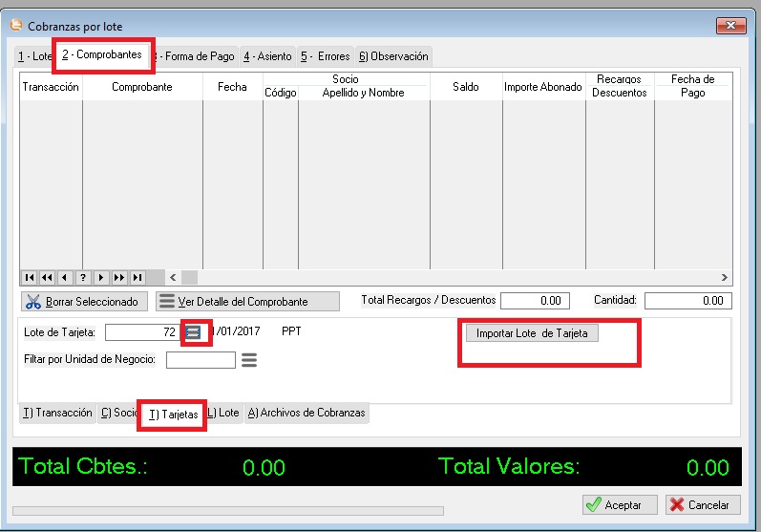Screen dimensions: 761x532
Task: Open lookup list for Unidad de Negocio filter
Action: 249,360
